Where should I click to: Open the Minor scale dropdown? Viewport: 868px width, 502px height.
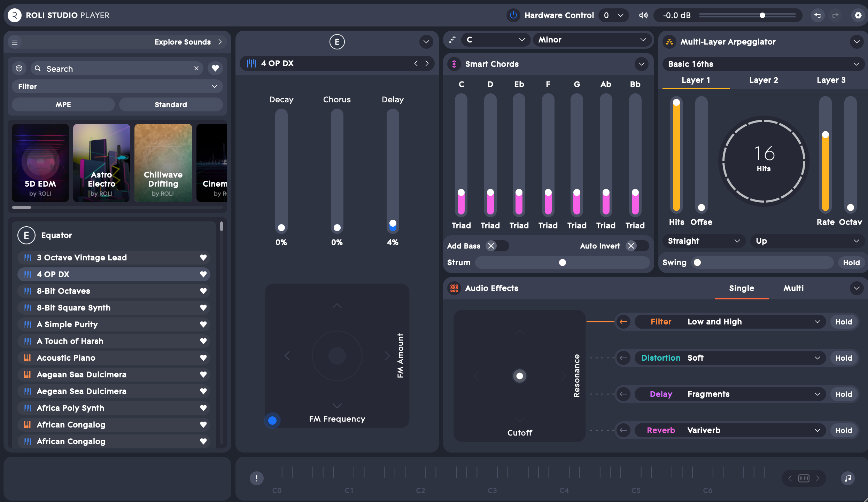pos(592,40)
